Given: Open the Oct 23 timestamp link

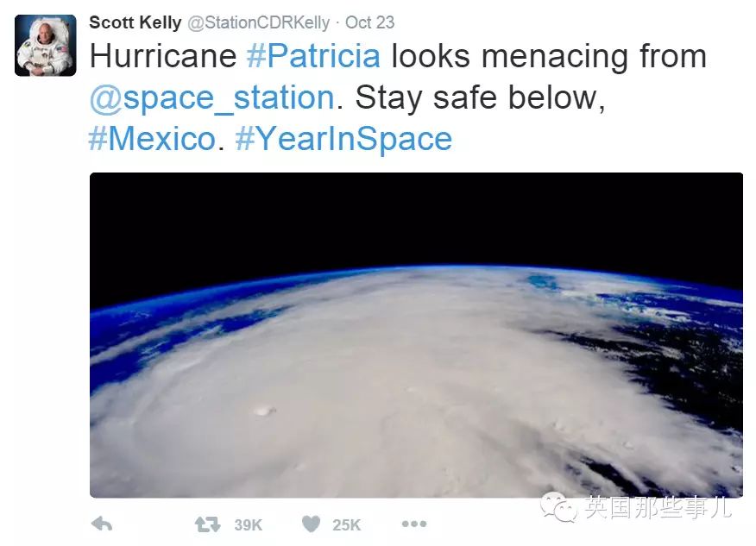Looking at the screenshot, I should (x=370, y=22).
